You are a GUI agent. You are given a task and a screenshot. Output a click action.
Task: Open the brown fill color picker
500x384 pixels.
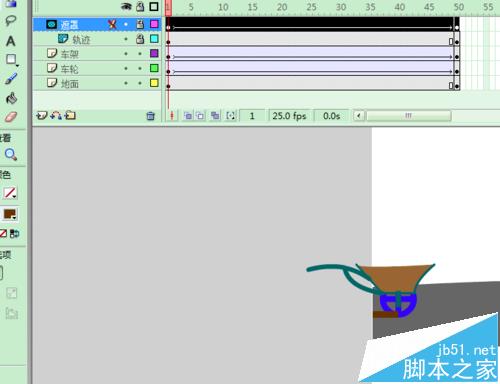point(10,214)
